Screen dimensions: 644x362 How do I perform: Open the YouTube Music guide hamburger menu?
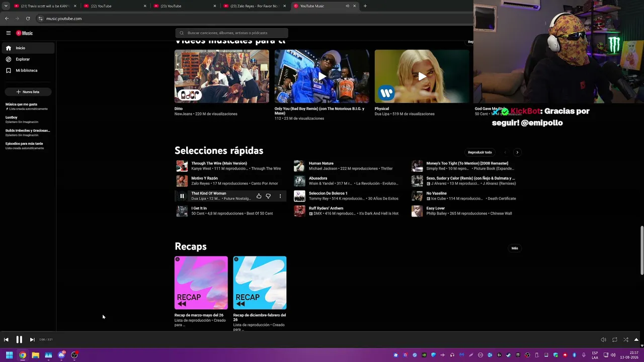point(9,33)
